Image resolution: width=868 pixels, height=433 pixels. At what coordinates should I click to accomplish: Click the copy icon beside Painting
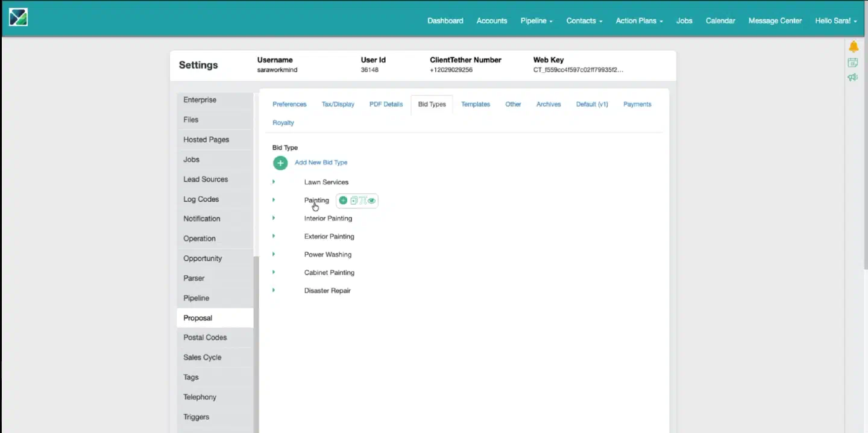(x=354, y=201)
